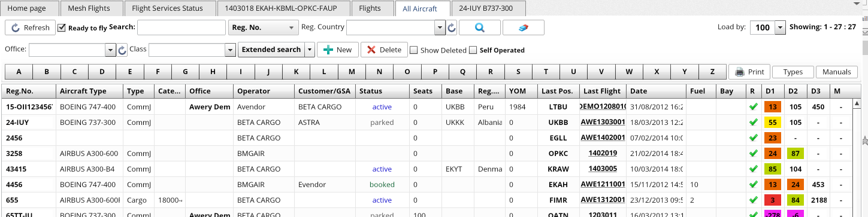The image size is (868, 217).
Task: Click red D1 cell showing 3
Action: click(x=772, y=200)
